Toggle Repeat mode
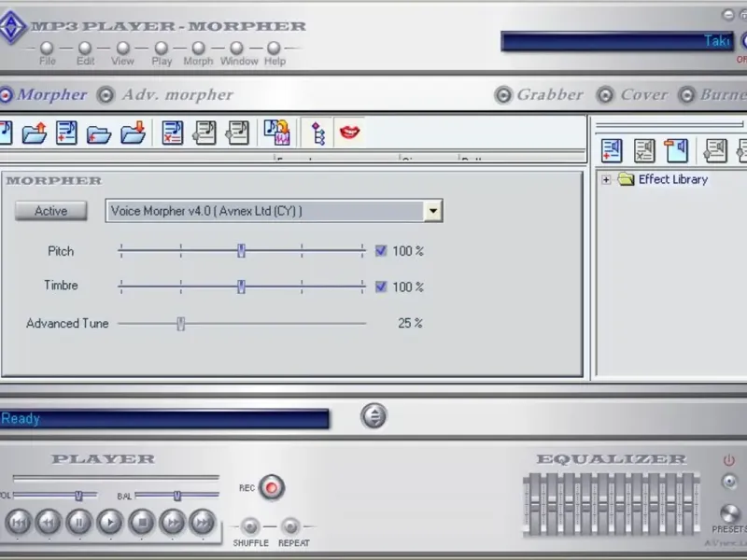The height and width of the screenshot is (560, 747). 290,526
